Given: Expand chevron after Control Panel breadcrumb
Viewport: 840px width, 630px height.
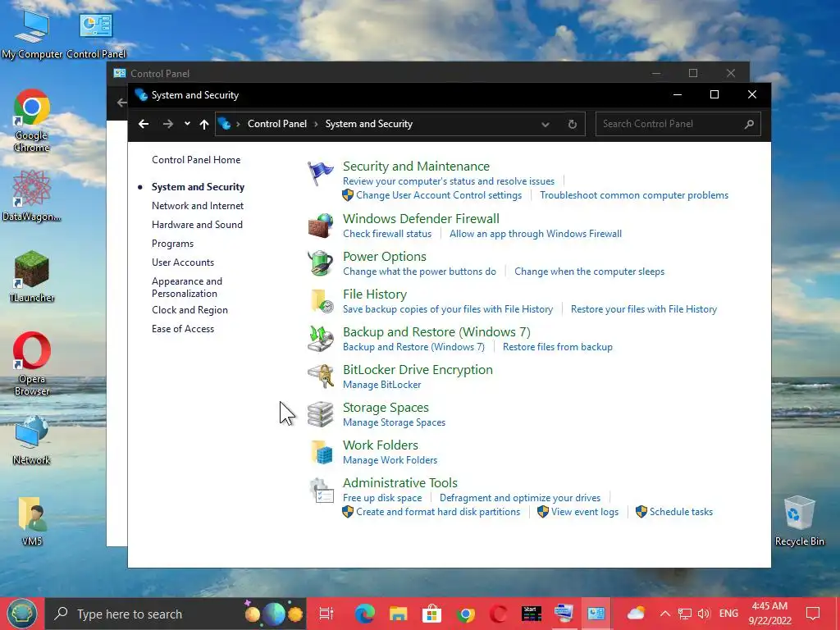Looking at the screenshot, I should coord(316,125).
